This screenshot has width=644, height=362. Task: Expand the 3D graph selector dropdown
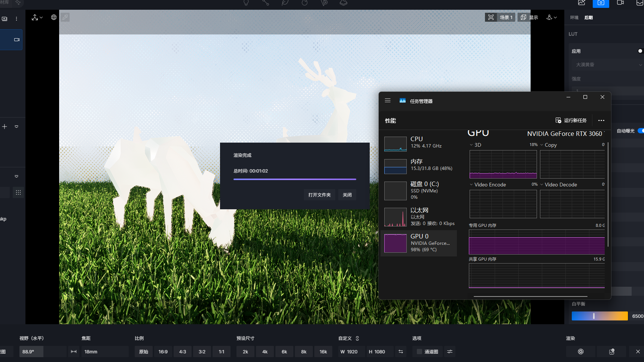coord(471,145)
